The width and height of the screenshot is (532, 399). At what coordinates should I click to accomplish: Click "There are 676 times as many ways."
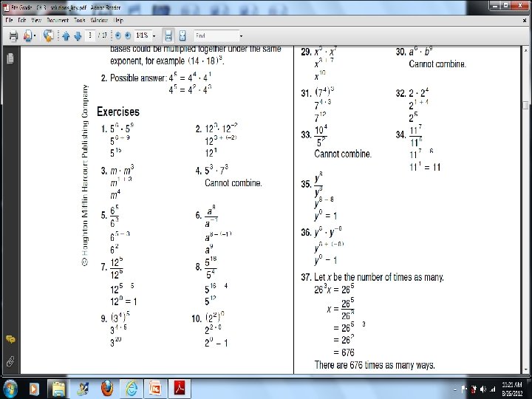(x=375, y=365)
